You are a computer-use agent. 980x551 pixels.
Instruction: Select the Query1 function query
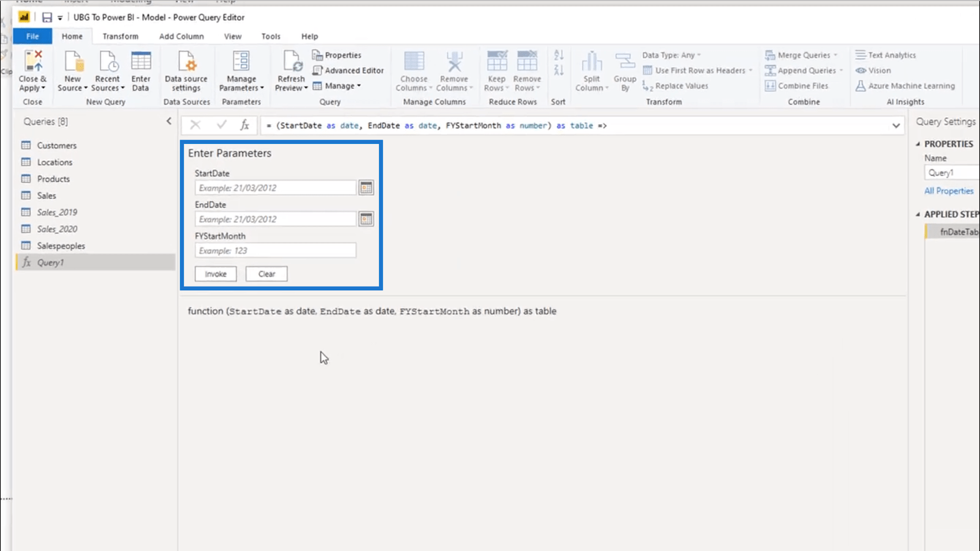point(96,263)
